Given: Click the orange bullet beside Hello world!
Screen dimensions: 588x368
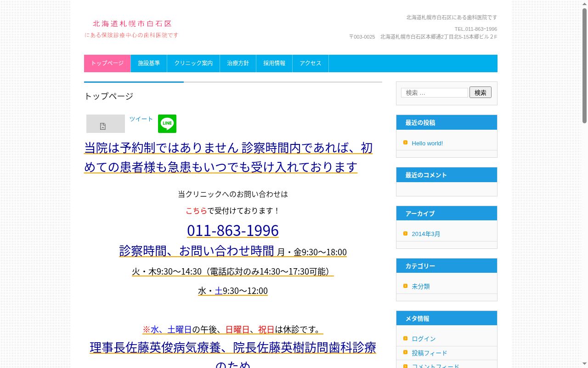Looking at the screenshot, I should click(x=405, y=143).
